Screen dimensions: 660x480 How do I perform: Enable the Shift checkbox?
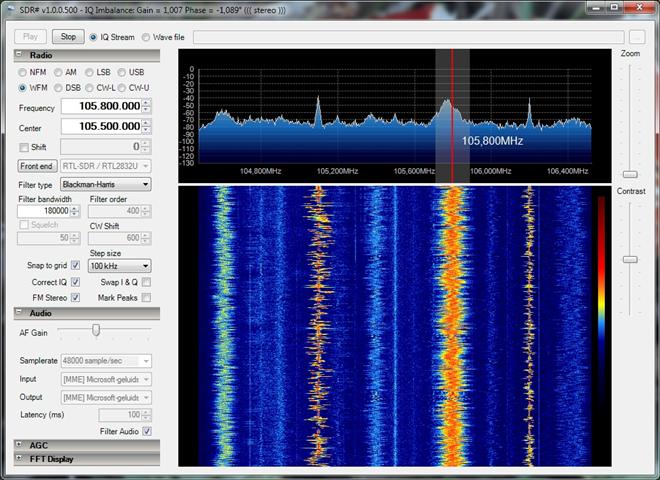click(x=24, y=147)
